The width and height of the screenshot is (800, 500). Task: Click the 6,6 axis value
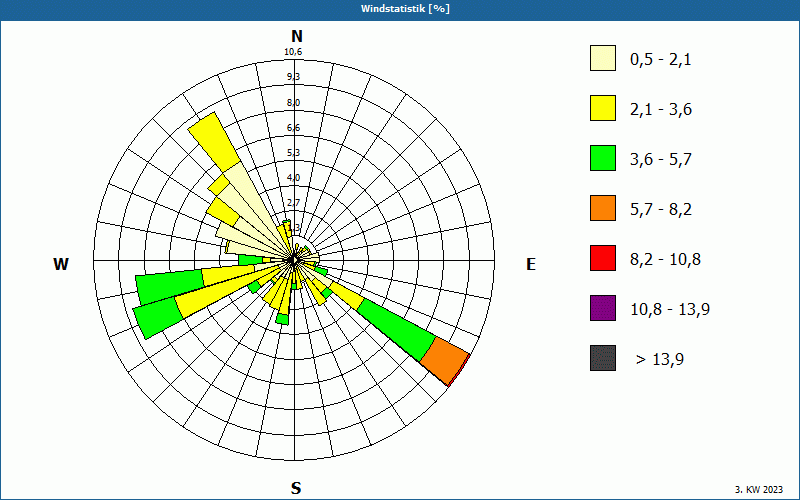[293, 128]
